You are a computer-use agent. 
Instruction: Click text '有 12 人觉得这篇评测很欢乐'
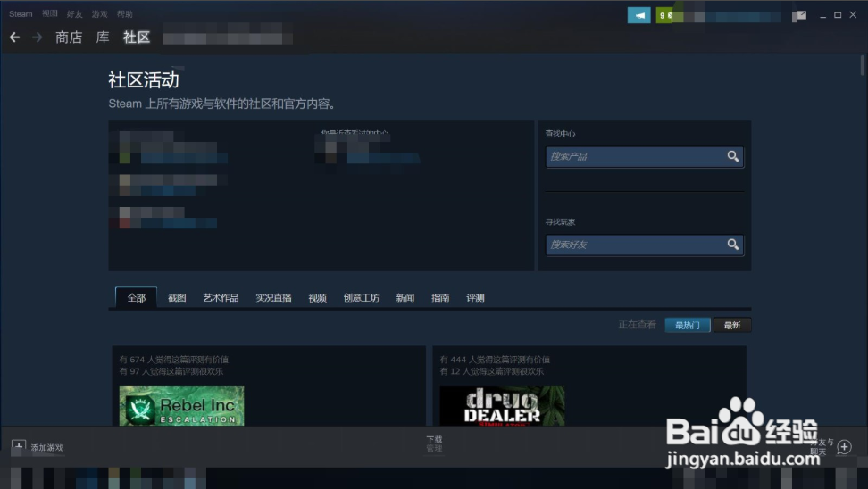pyautogui.click(x=491, y=371)
